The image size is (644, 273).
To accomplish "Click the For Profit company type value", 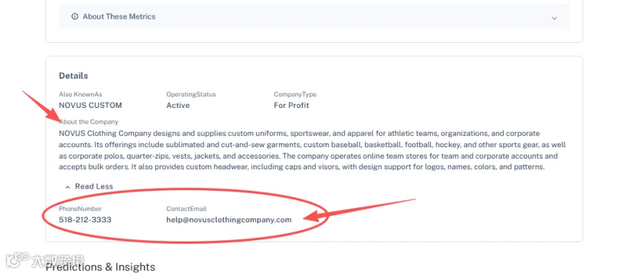I will pyautogui.click(x=291, y=105).
